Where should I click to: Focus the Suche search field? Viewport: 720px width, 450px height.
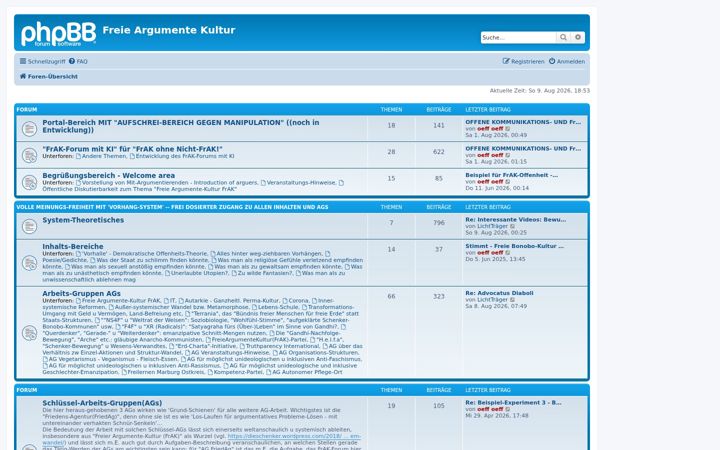(518, 37)
